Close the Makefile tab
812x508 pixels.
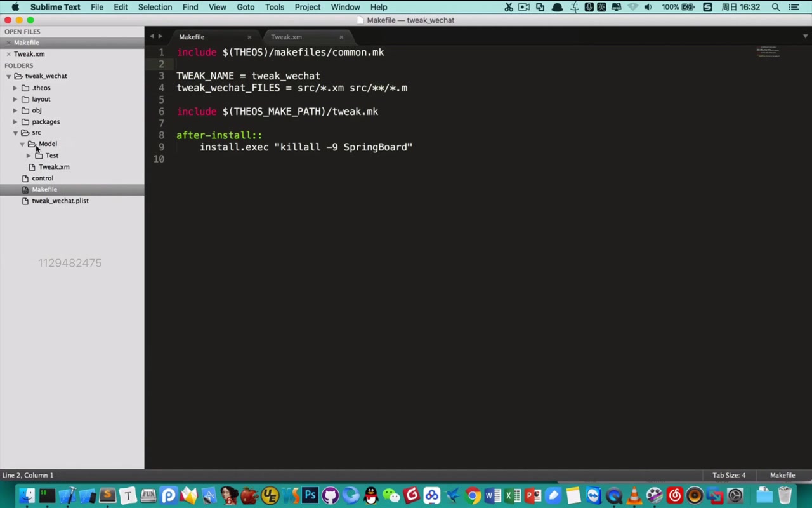(x=249, y=37)
